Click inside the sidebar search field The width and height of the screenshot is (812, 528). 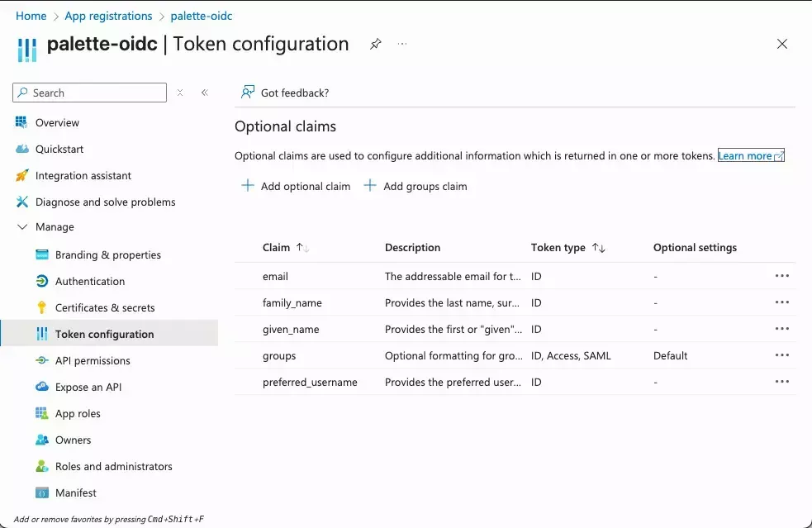(91, 93)
